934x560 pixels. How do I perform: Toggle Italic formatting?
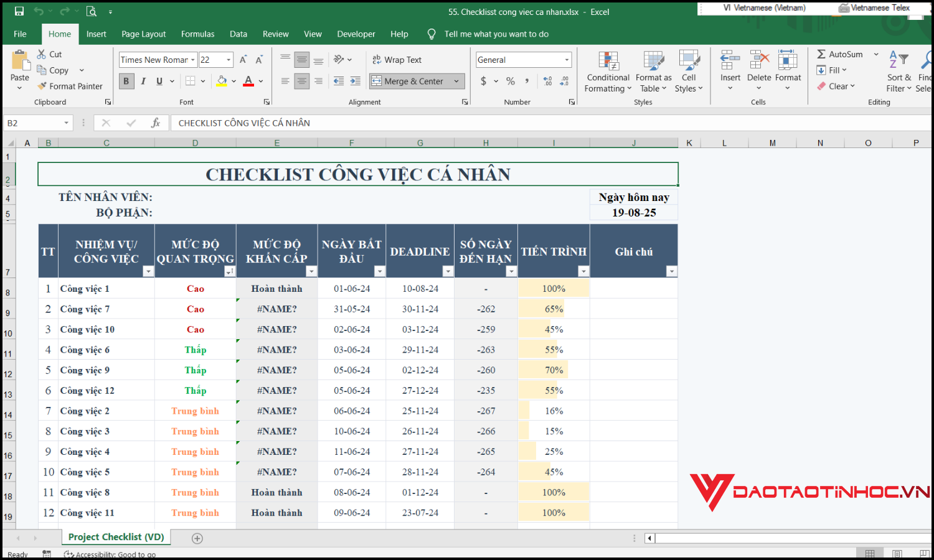point(143,81)
